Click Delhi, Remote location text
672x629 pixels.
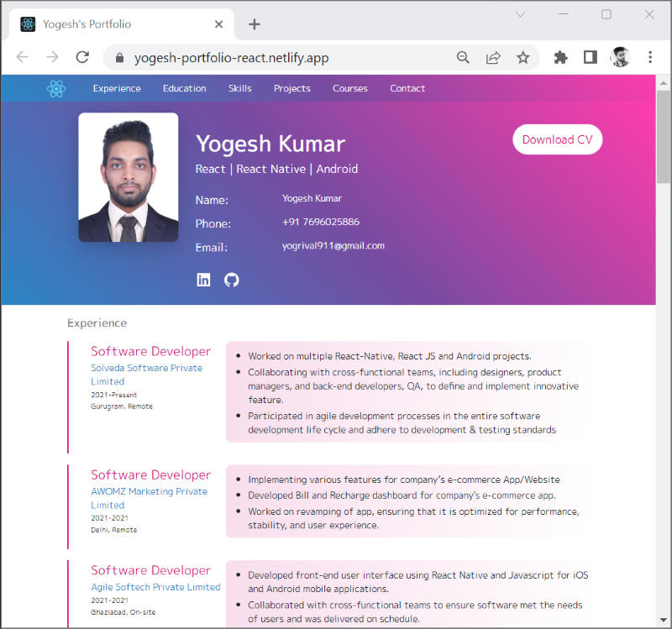(113, 530)
